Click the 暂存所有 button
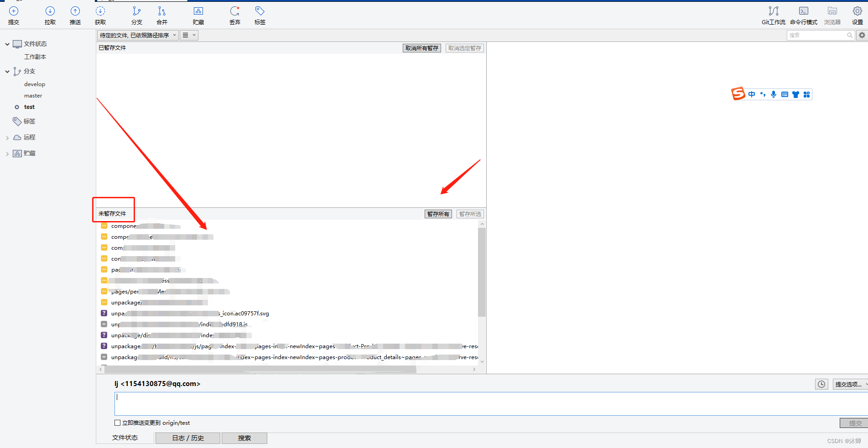The image size is (868, 448). (x=437, y=214)
